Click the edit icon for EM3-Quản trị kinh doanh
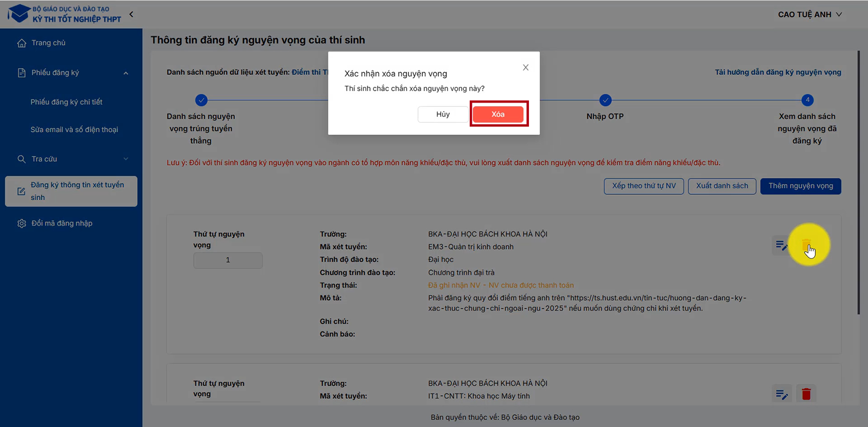868x427 pixels. [x=781, y=245]
